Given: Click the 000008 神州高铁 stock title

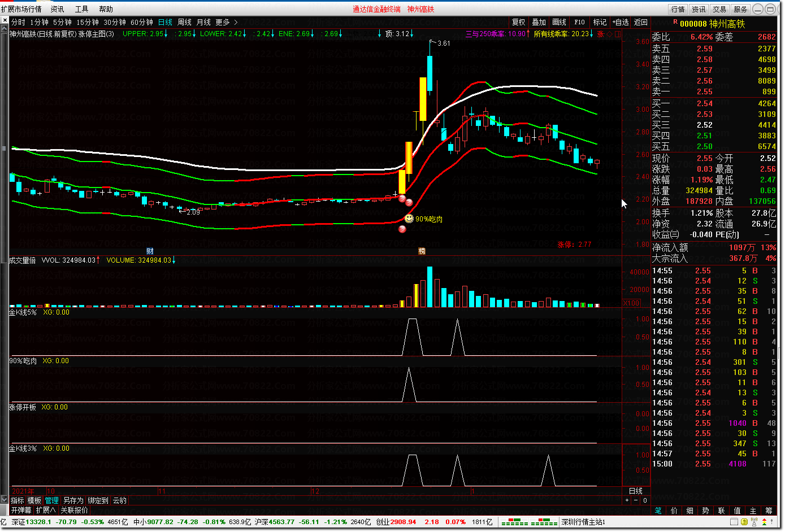Looking at the screenshot, I should 712,24.
